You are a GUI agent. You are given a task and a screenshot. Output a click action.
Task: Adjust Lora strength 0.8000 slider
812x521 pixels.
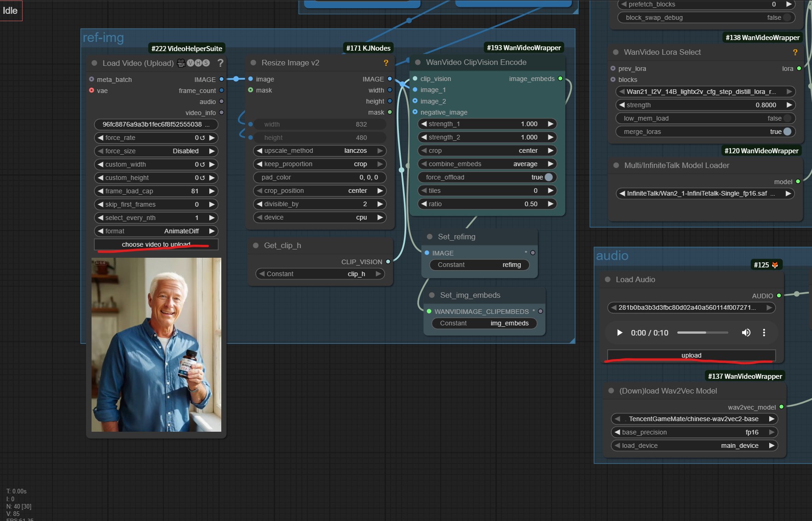pyautogui.click(x=705, y=105)
